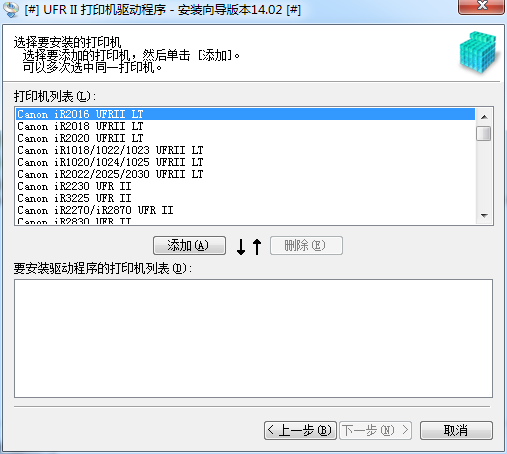Click the 下一步(N) next button

375,430
